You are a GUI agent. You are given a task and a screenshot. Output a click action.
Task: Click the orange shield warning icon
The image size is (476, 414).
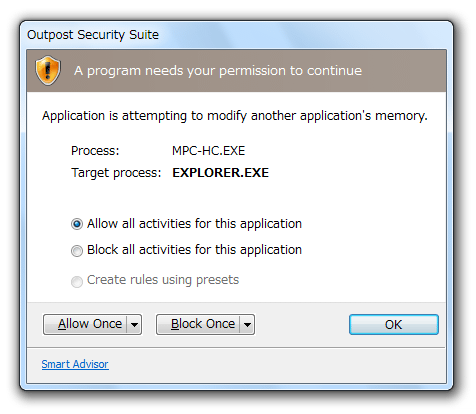(48, 70)
